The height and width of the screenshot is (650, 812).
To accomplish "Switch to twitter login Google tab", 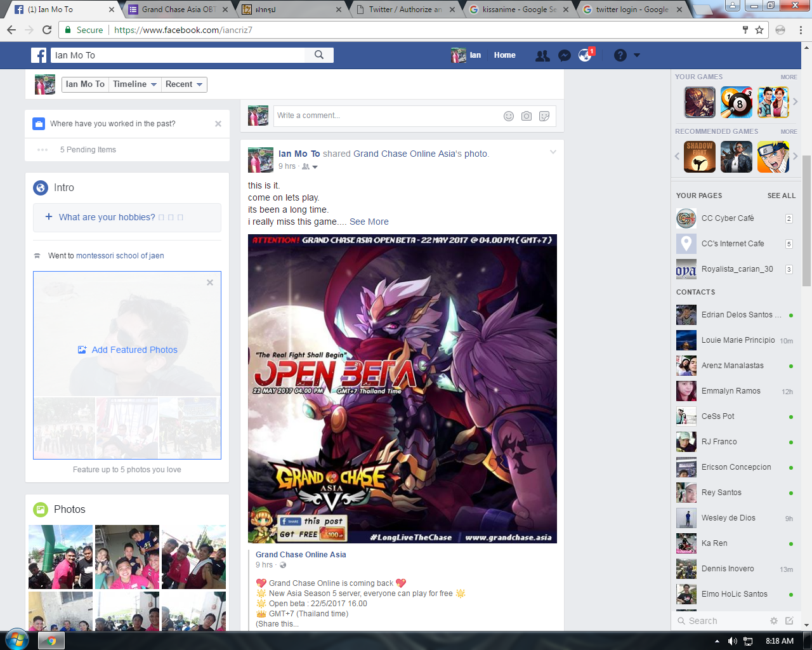I will coord(632,10).
